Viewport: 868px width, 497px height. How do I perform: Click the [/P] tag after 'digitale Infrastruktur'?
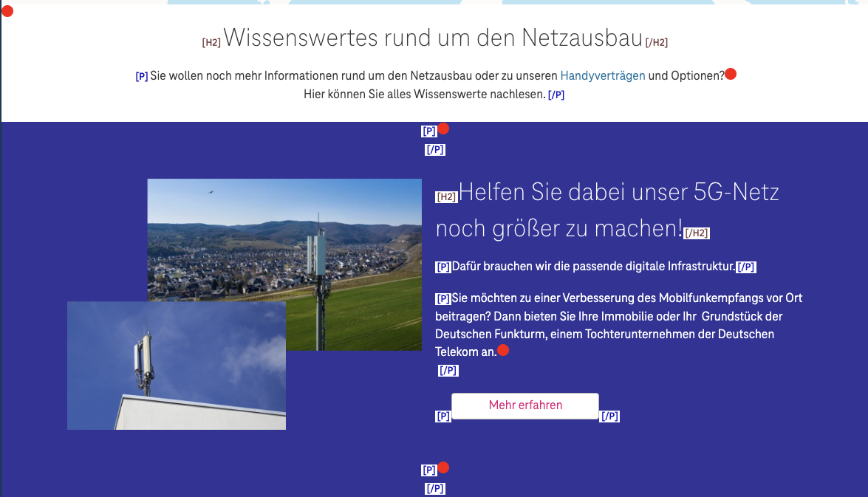click(x=746, y=266)
